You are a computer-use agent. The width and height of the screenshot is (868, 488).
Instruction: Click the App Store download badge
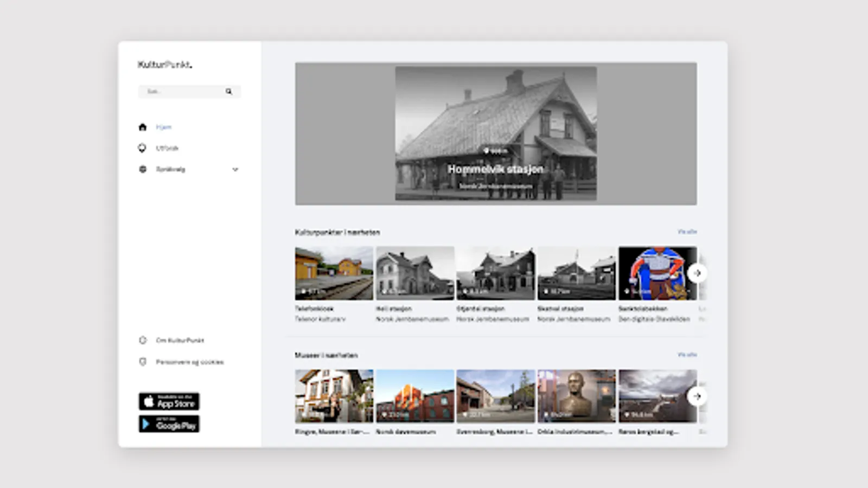pos(169,401)
